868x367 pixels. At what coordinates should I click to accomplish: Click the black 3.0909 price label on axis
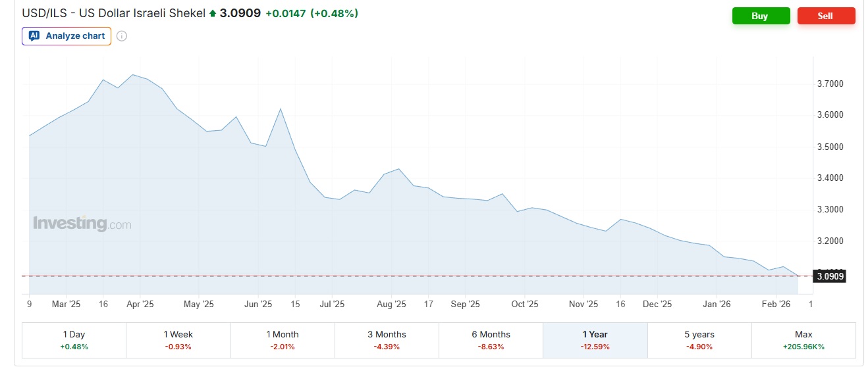[x=830, y=276]
